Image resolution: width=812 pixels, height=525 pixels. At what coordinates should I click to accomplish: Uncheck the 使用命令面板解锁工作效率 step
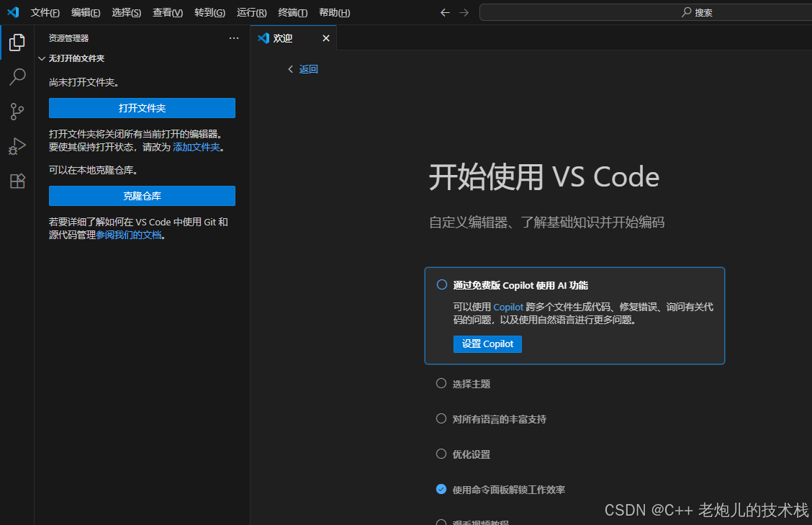[x=441, y=489]
